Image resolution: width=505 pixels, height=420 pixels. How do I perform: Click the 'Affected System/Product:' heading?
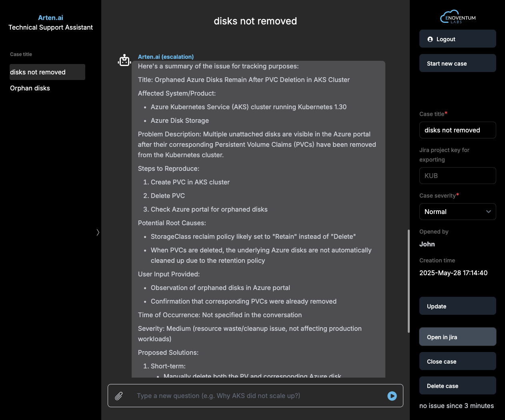coord(177,93)
